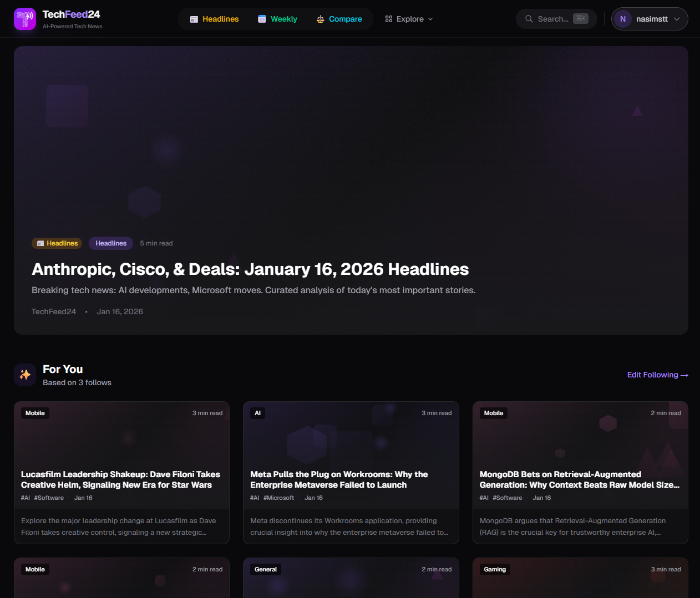
Task: Click the Search input field
Action: click(555, 18)
